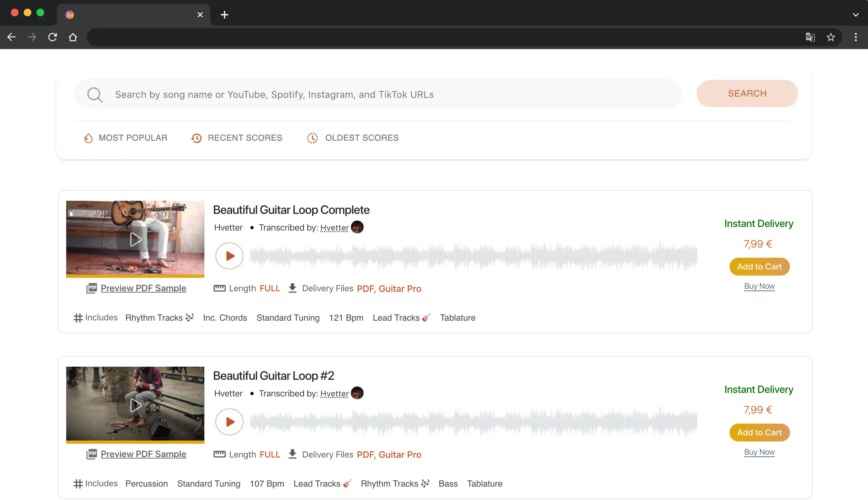This screenshot has width=868, height=500.
Task: Bookmark page with star icon
Action: (830, 37)
